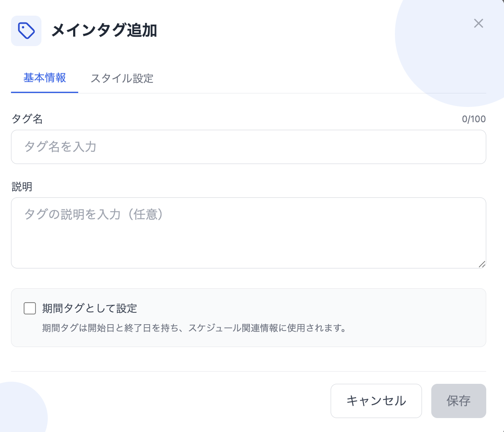Click the 説明 field label
The width and height of the screenshot is (504, 432).
tap(22, 186)
